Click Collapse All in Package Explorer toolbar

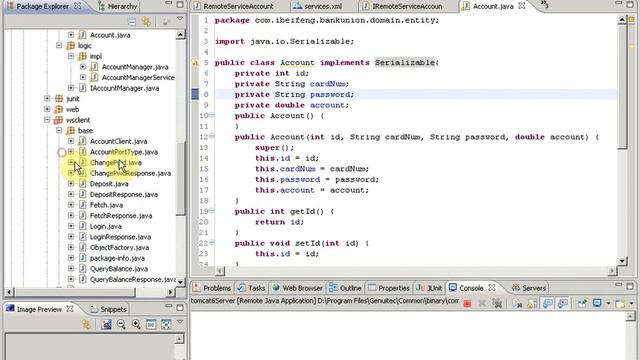[132, 22]
